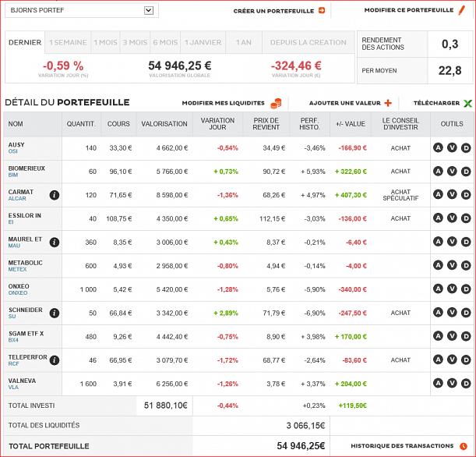Click the TÉLÉCHARGER link
The image size is (476, 457).
pyautogui.click(x=436, y=103)
